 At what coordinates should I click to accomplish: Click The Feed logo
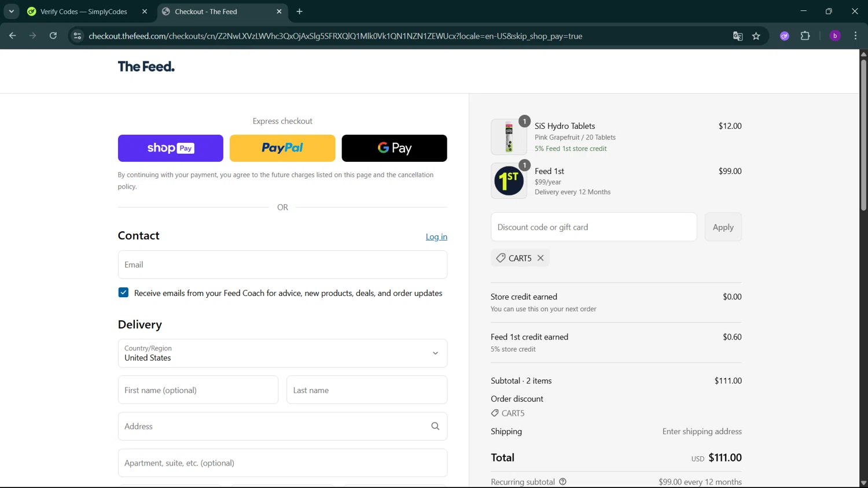[x=146, y=66]
